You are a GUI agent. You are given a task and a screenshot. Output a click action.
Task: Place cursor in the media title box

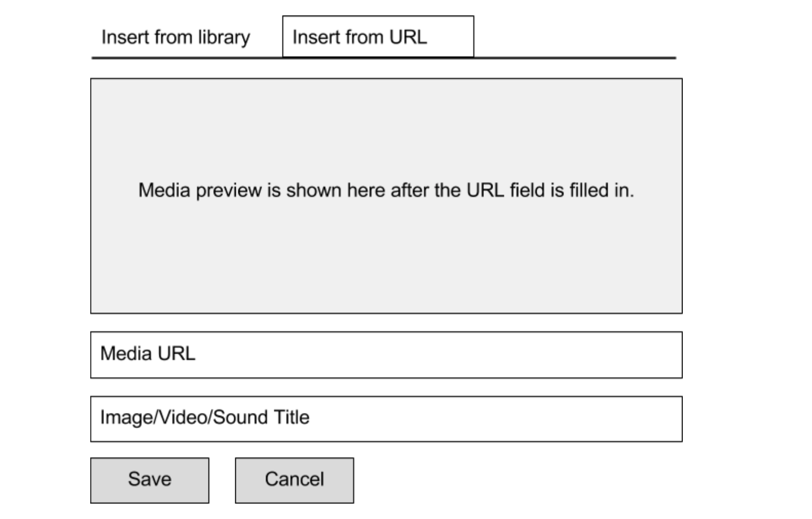(386, 418)
